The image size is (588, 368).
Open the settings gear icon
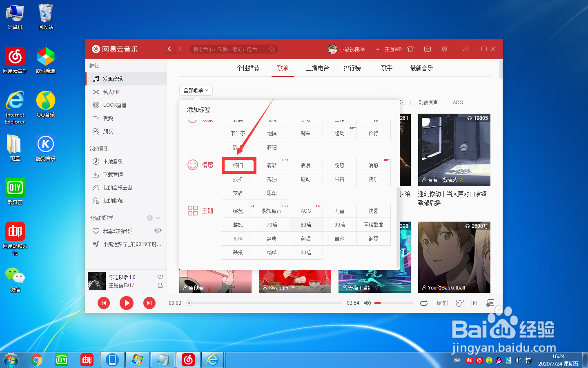[x=444, y=49]
